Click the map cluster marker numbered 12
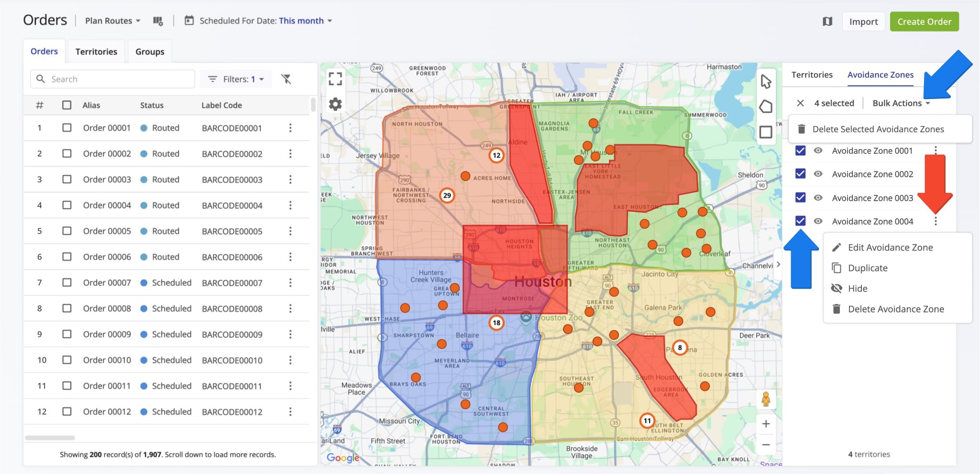Screen dimensions: 980x474 point(496,155)
